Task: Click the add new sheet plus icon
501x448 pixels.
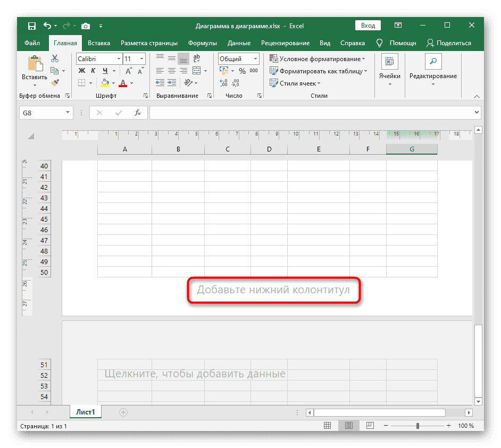Action: pyautogui.click(x=123, y=412)
